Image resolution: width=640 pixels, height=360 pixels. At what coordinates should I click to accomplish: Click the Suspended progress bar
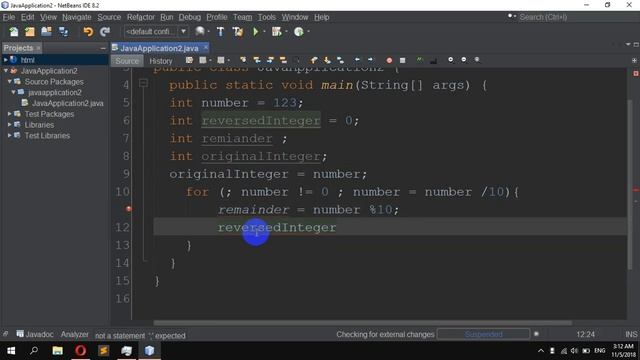[484, 334]
